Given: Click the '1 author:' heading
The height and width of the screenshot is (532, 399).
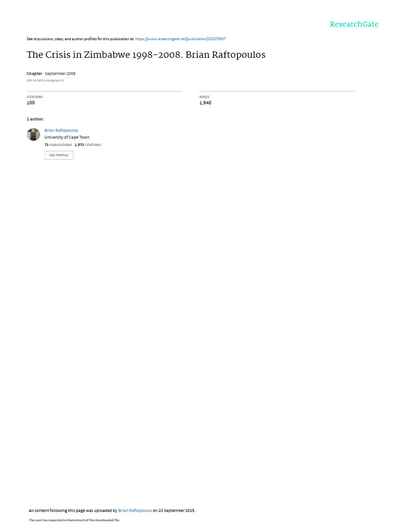Looking at the screenshot, I should pyautogui.click(x=35, y=119).
